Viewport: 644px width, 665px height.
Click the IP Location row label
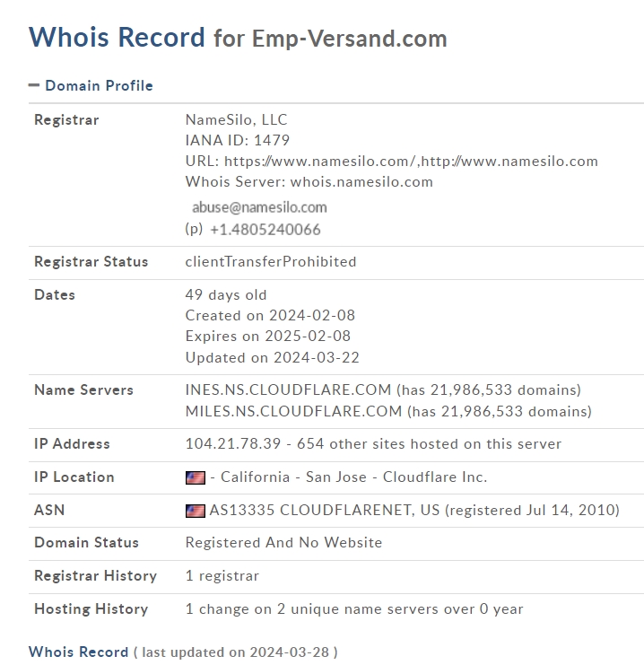click(x=74, y=477)
